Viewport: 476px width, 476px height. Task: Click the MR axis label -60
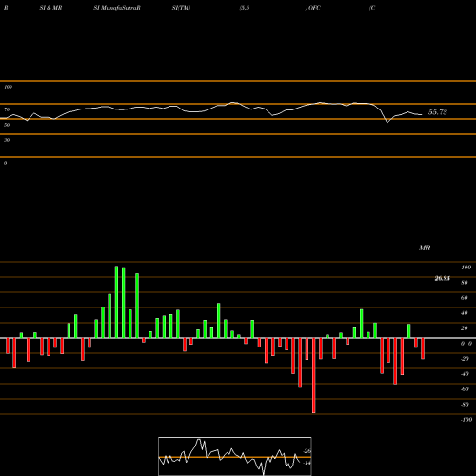pyautogui.click(x=465, y=389)
